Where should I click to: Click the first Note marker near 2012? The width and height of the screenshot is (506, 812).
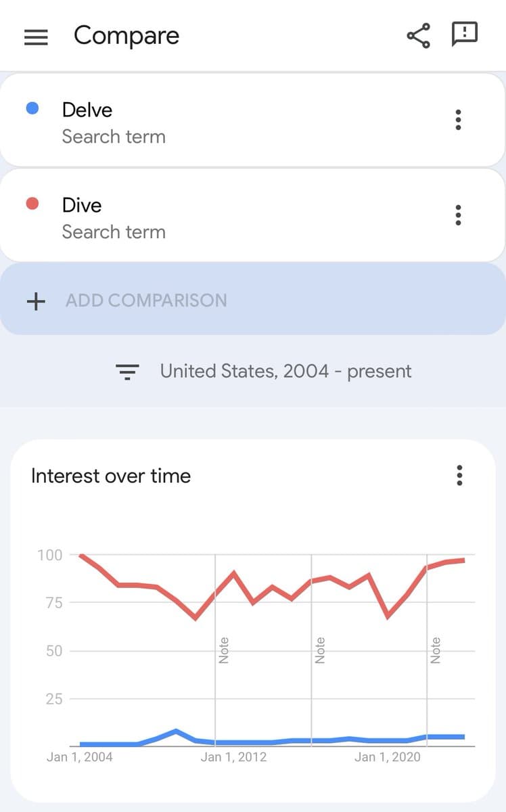click(x=224, y=650)
